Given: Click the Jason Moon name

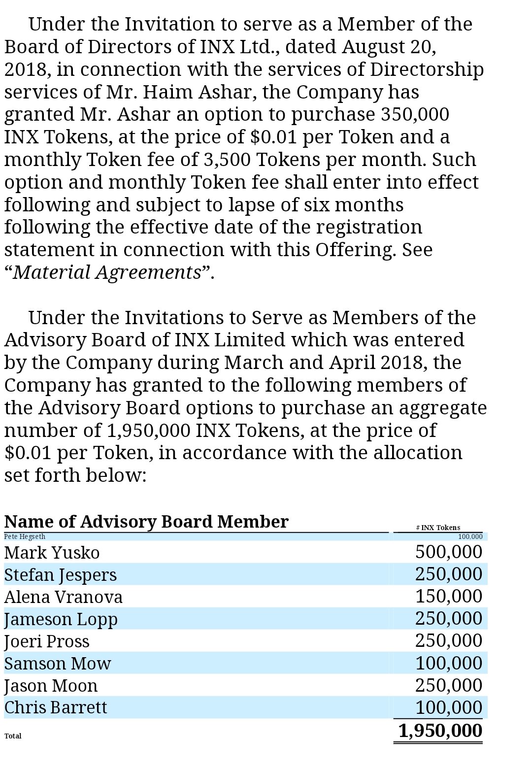Looking at the screenshot, I should [51, 685].
